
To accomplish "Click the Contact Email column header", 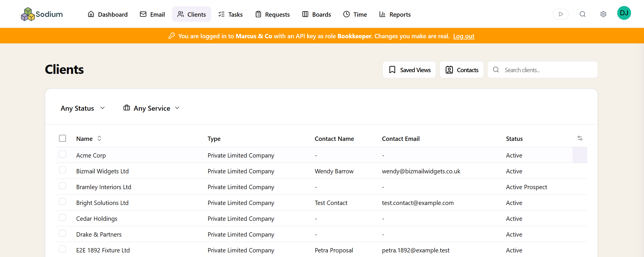I will 401,139.
